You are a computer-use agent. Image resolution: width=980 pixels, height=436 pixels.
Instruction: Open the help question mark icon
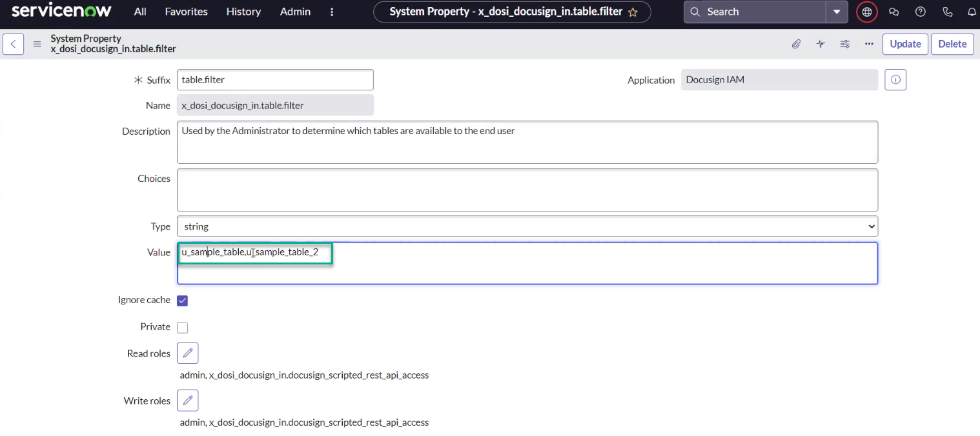[x=921, y=12]
